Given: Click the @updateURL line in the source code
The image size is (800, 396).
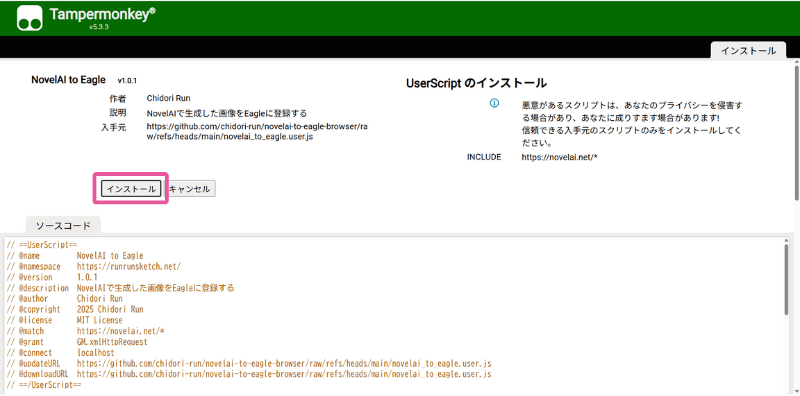Looking at the screenshot, I should coord(249,363).
